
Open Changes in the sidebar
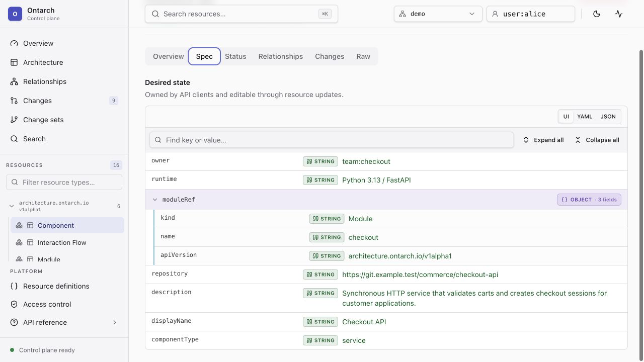pyautogui.click(x=64, y=101)
